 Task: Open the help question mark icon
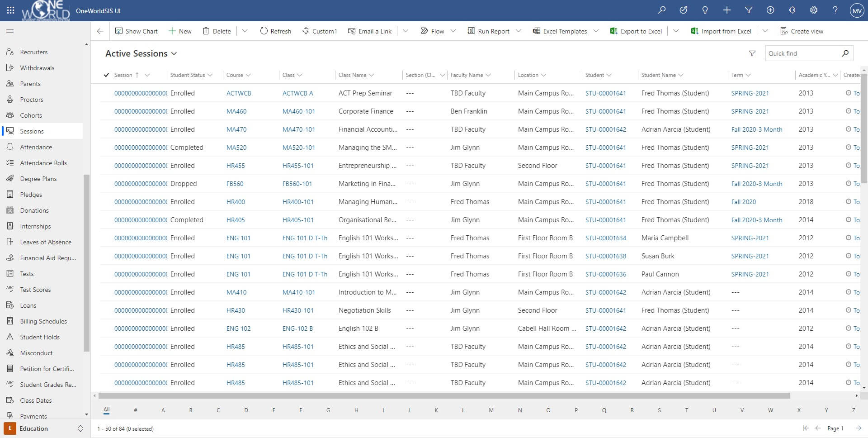(x=835, y=10)
